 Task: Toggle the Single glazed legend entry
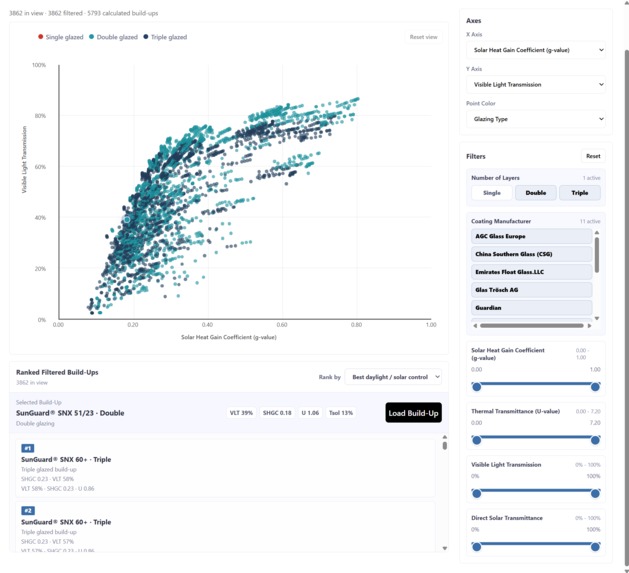pyautogui.click(x=61, y=37)
